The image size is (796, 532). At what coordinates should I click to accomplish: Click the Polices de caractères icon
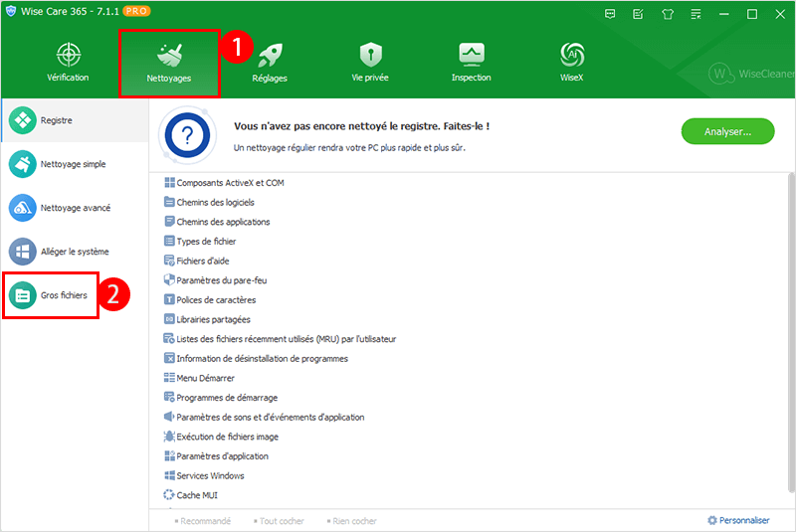click(169, 299)
